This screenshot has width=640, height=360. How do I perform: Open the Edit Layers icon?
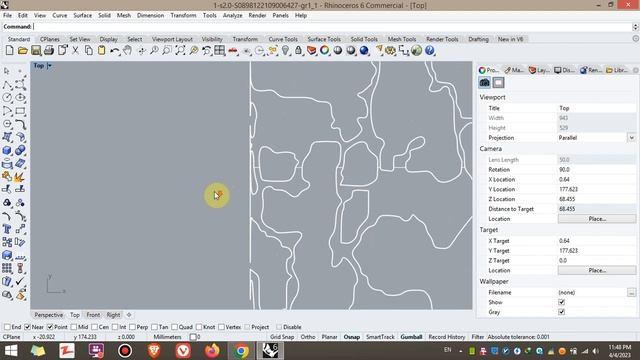point(311,50)
